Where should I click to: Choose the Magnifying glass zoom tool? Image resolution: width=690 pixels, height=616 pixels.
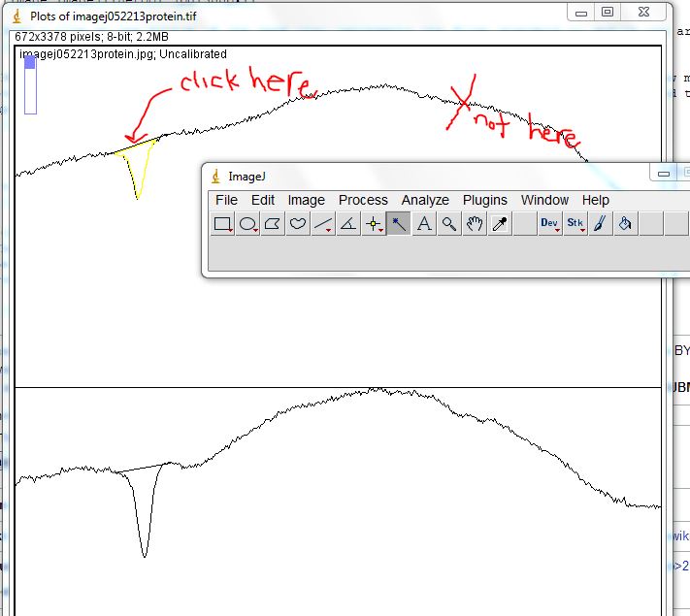tap(449, 224)
